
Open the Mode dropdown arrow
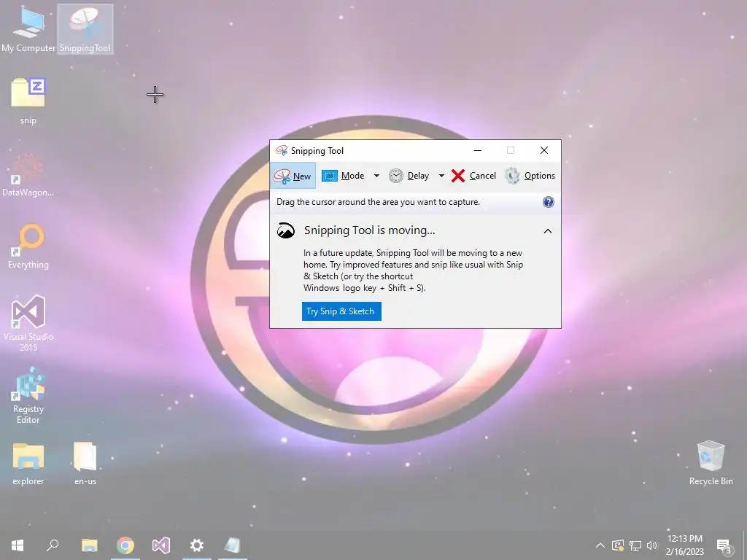(x=376, y=176)
